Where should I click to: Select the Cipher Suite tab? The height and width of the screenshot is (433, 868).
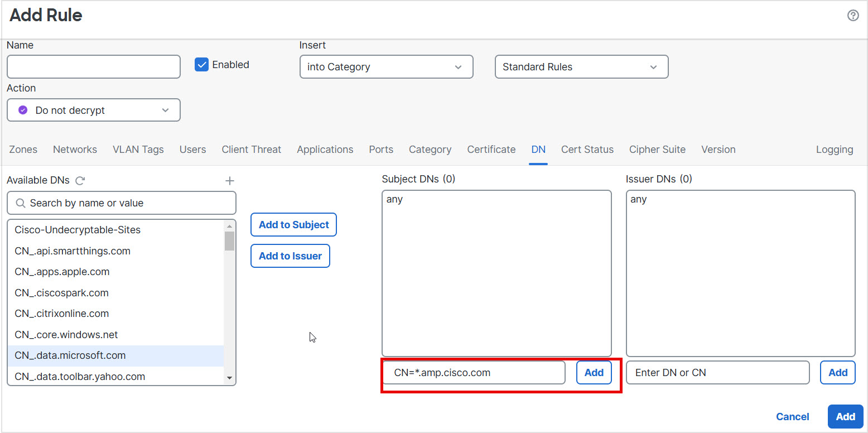657,149
